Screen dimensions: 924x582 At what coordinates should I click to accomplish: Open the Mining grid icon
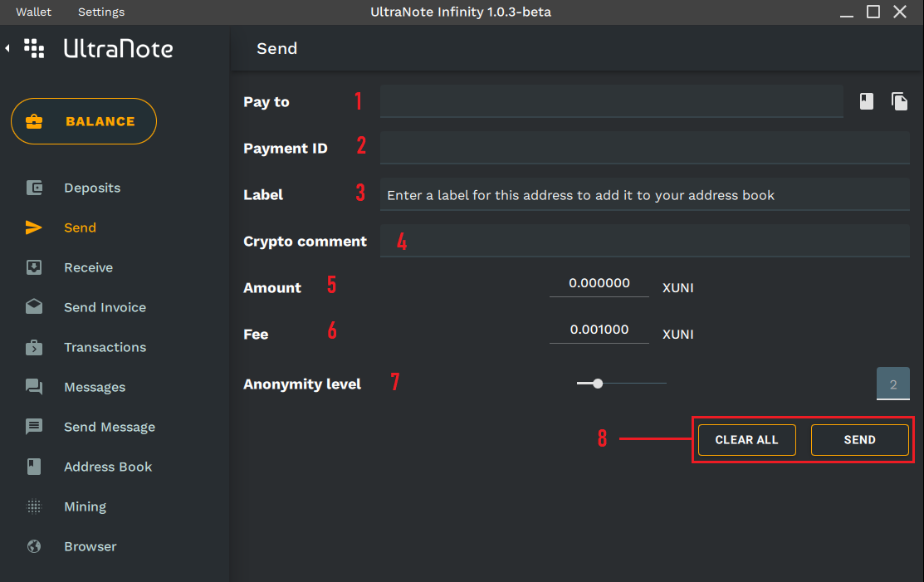pos(34,506)
